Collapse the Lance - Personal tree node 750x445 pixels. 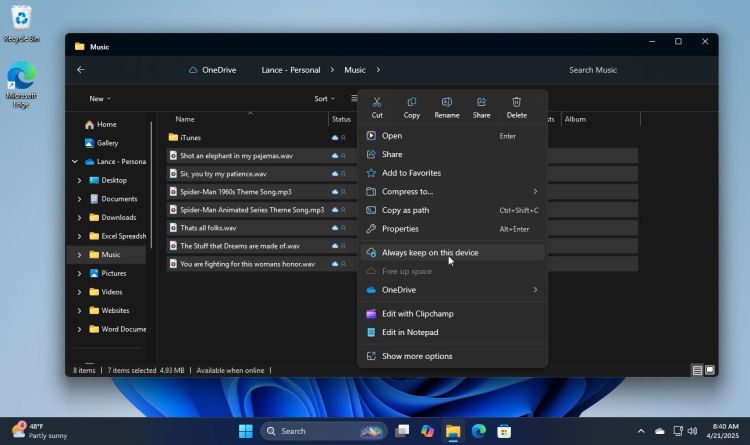(74, 161)
